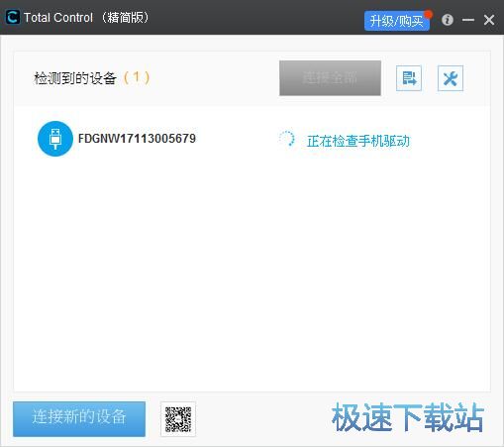
Task: Click 连接新的设备 button
Action: tap(79, 419)
